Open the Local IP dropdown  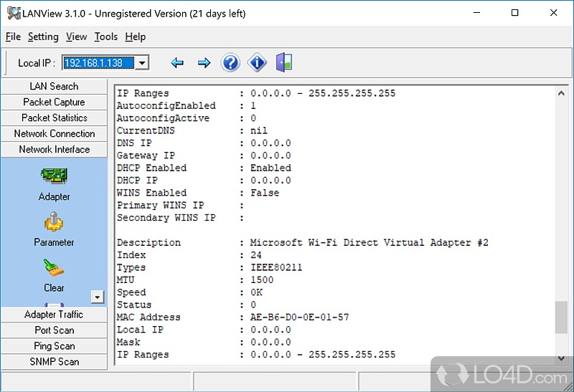(142, 63)
